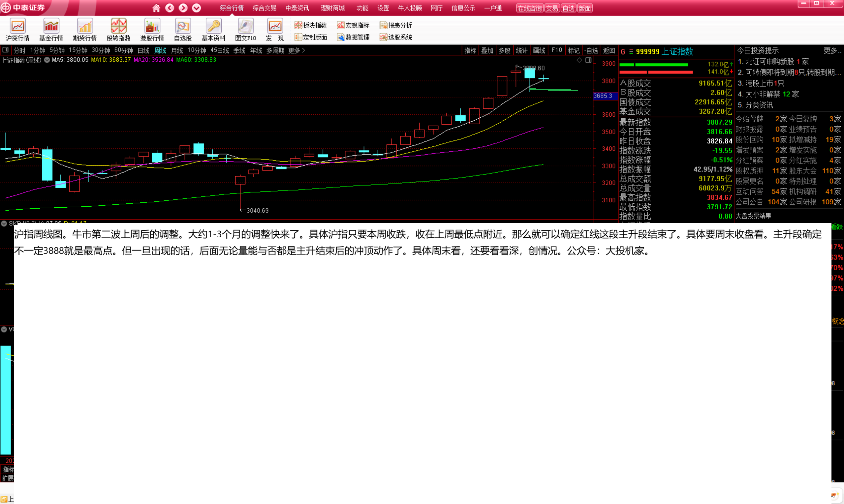Open the 基金行情 fund quotes icon
Screen dimensions: 844x504
[x=51, y=26]
